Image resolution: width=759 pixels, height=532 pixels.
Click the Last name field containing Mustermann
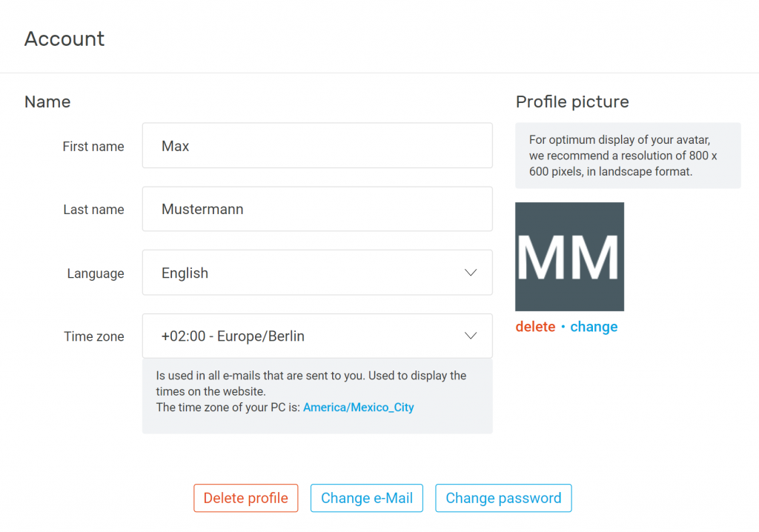point(317,209)
